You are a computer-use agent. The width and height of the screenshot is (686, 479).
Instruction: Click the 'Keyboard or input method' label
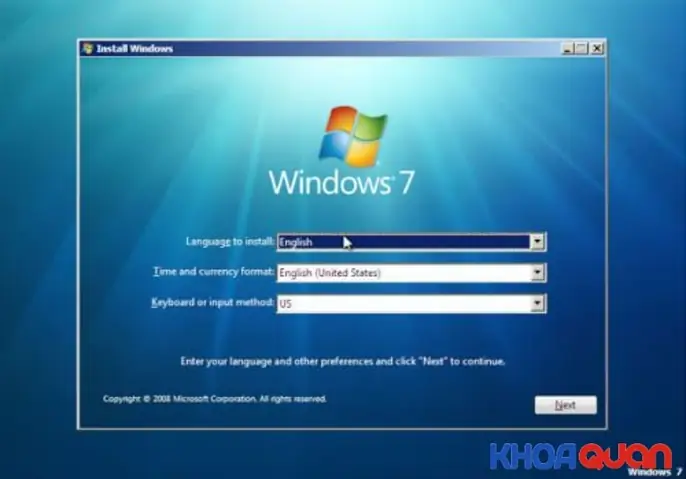pos(213,302)
